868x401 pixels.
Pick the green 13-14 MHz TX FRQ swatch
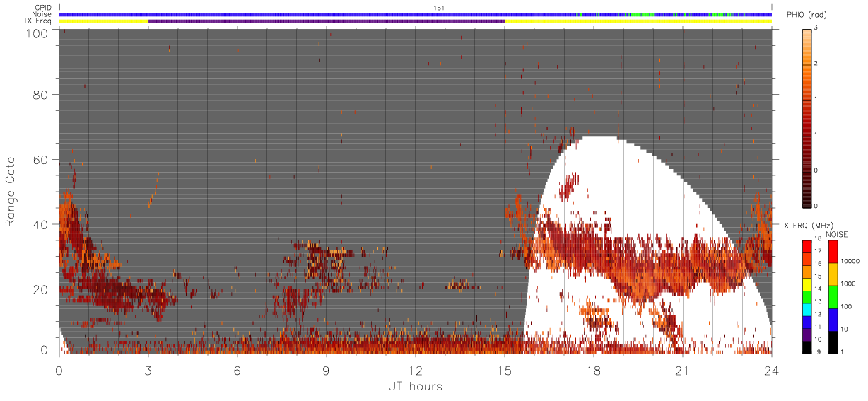pos(807,297)
